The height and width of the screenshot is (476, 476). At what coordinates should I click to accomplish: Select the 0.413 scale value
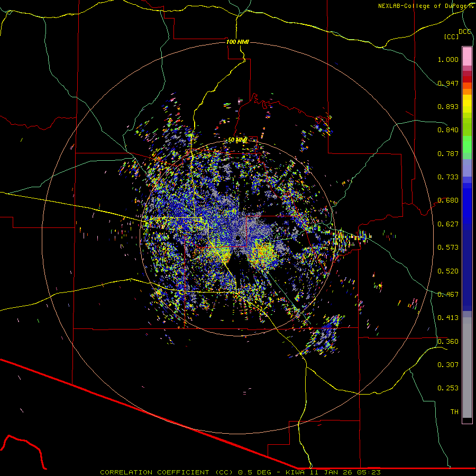pos(448,318)
